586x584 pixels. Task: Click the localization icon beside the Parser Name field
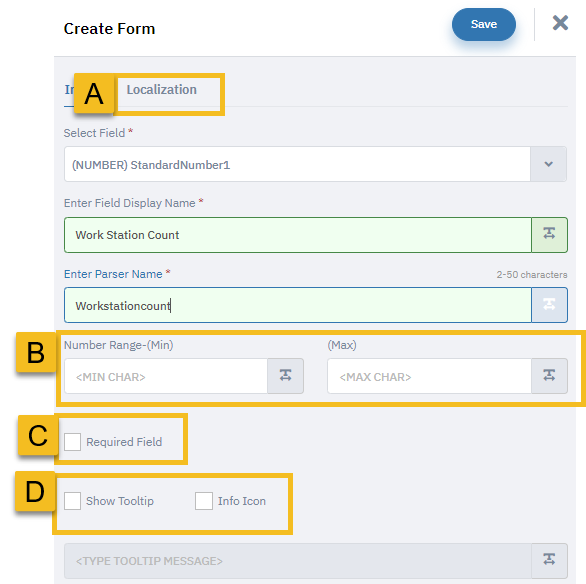point(549,305)
